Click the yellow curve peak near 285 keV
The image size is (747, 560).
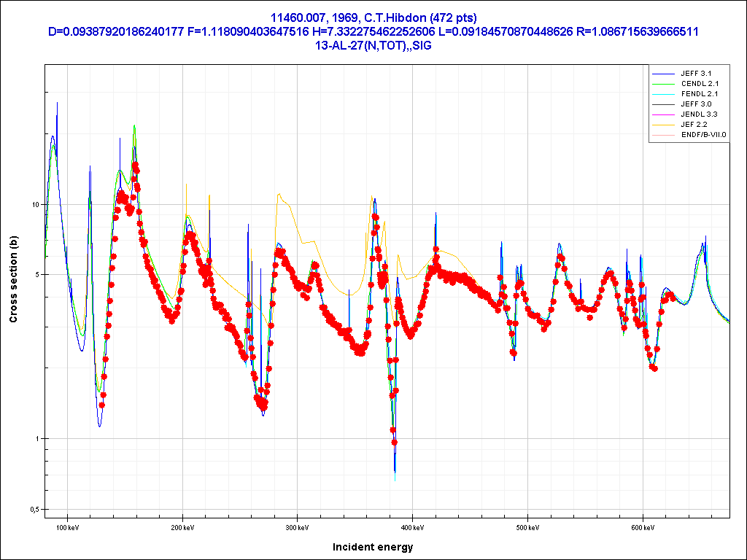pyautogui.click(x=279, y=195)
